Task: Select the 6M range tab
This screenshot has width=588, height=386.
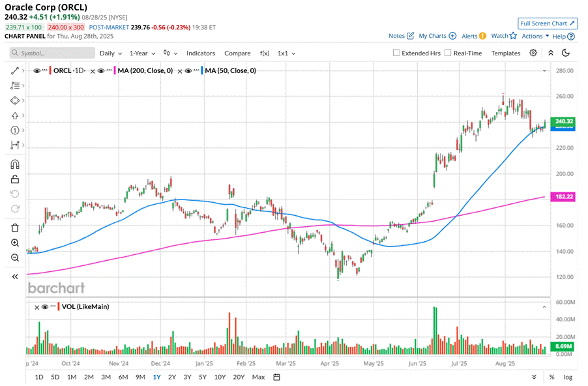Action: pos(123,377)
